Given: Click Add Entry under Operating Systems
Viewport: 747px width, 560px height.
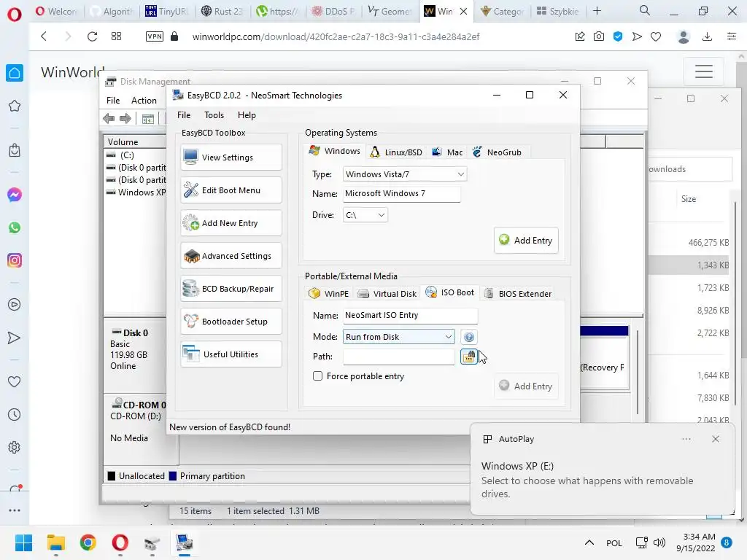Looking at the screenshot, I should click(x=526, y=241).
